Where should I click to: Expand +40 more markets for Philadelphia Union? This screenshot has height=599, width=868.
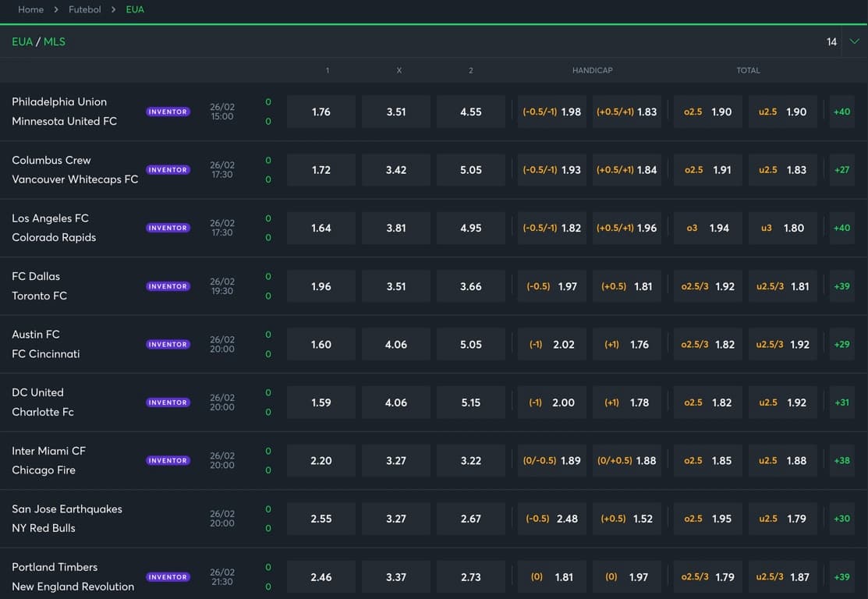click(842, 112)
